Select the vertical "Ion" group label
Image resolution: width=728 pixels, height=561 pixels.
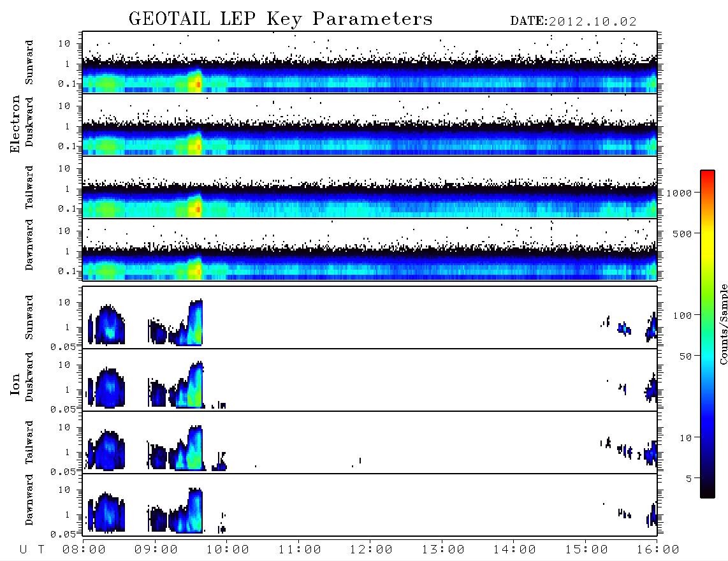(x=15, y=384)
